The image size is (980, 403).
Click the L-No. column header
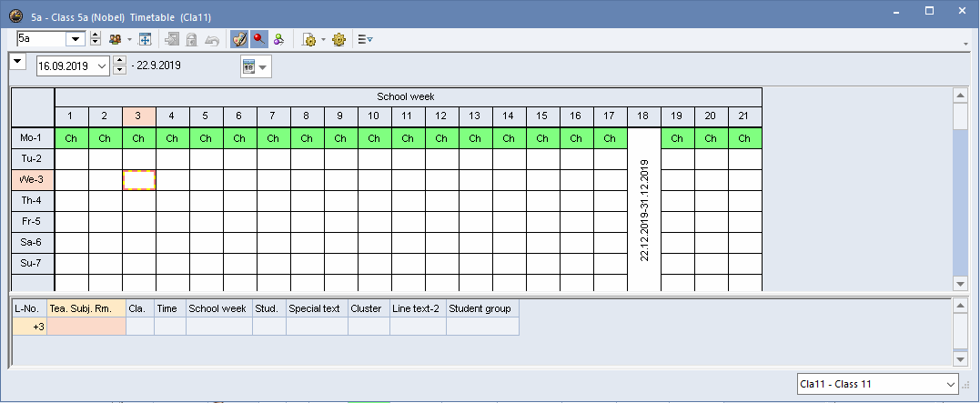29,308
